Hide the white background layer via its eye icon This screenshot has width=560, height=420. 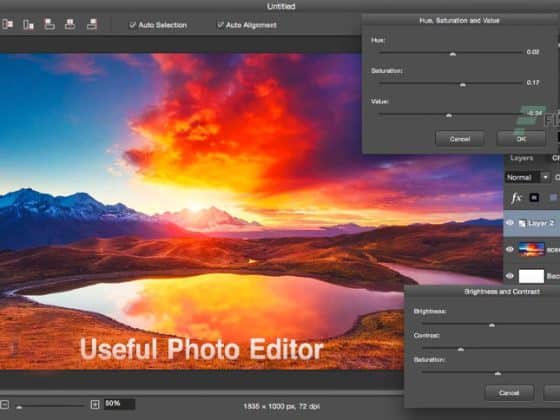pos(510,276)
